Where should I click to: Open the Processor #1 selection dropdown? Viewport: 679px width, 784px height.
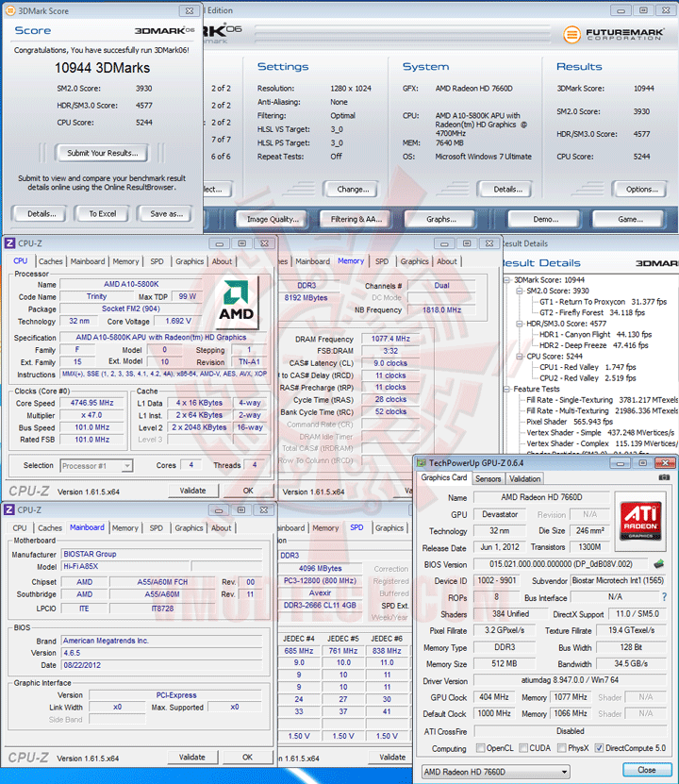click(x=127, y=465)
